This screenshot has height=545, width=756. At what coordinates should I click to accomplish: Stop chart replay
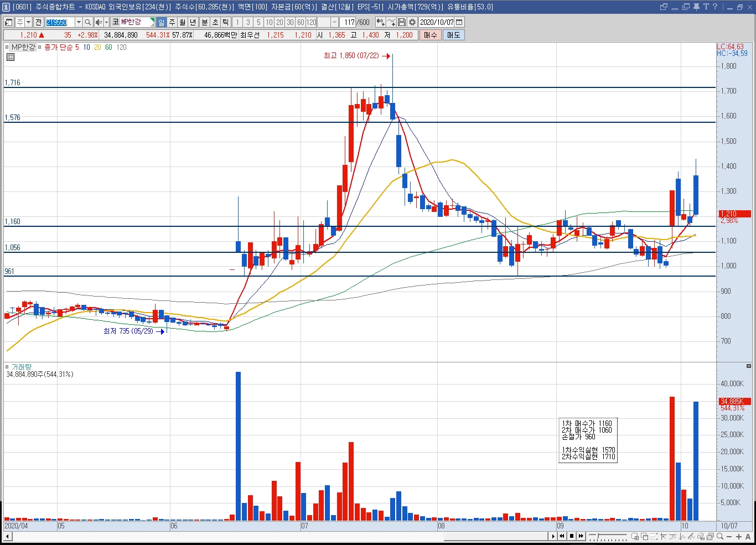572,536
